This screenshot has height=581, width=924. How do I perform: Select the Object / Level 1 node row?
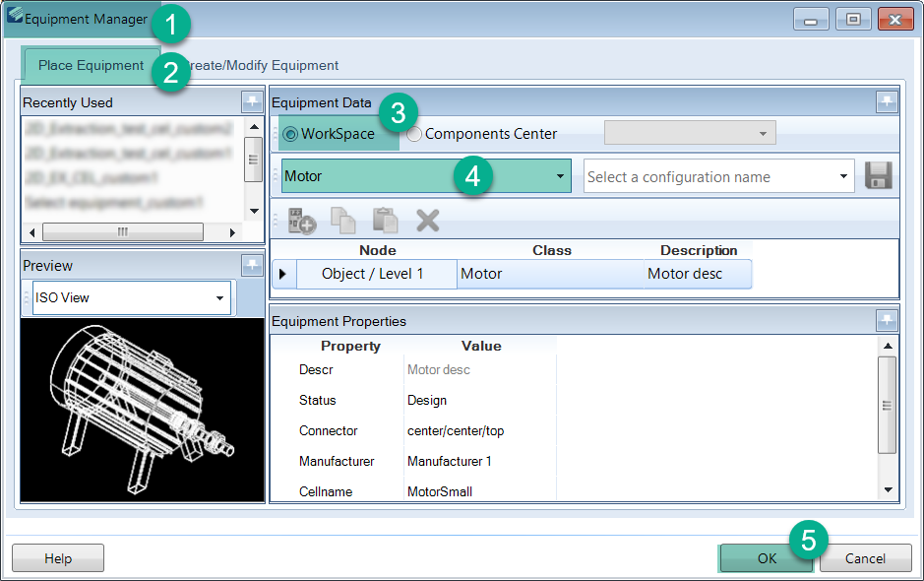coord(376,273)
